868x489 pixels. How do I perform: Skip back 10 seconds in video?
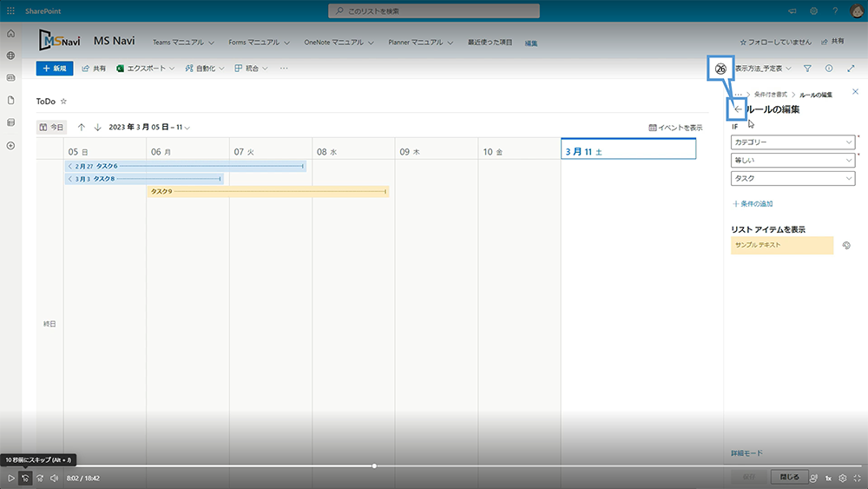[25, 478]
